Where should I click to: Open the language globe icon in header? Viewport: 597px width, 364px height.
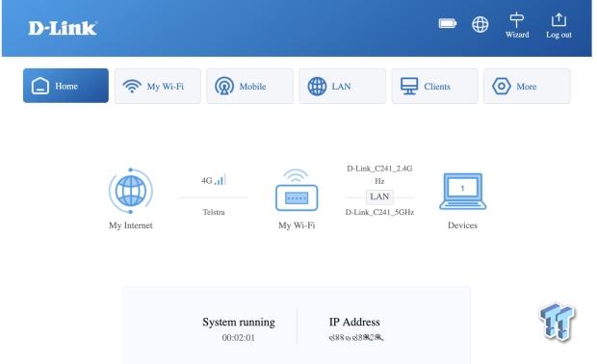pos(480,24)
